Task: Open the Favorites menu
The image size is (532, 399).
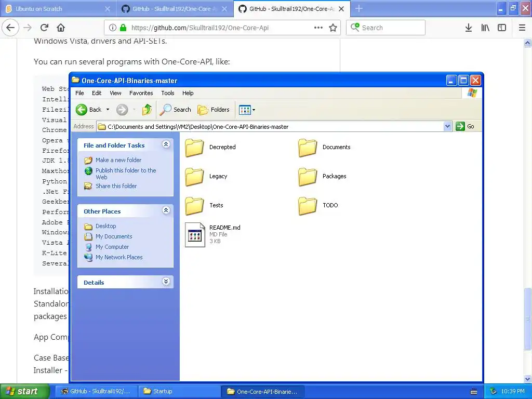Action: click(x=141, y=93)
